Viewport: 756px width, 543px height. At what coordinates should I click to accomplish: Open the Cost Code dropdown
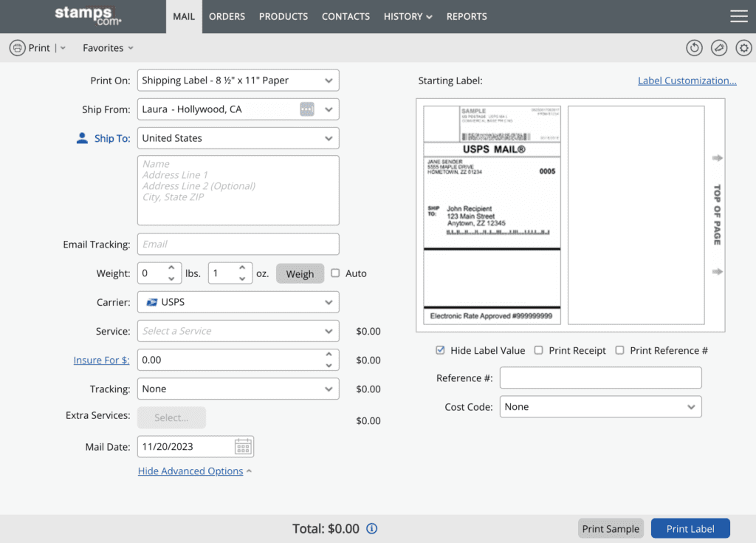(x=600, y=406)
